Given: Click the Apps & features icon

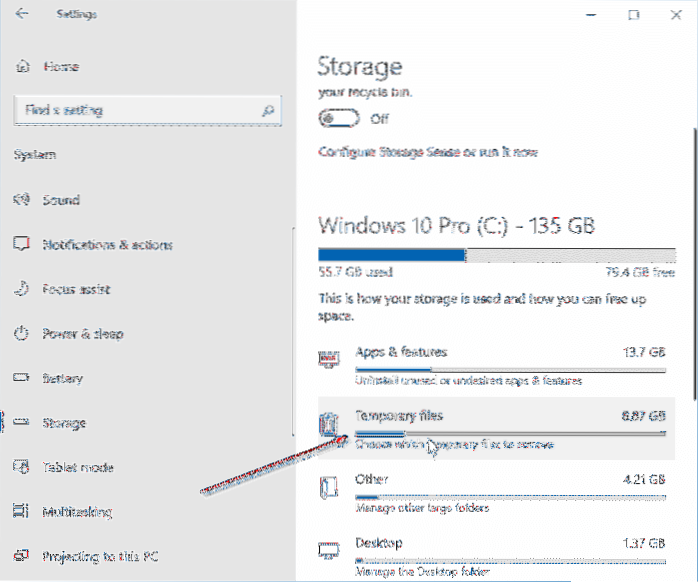Looking at the screenshot, I should [x=329, y=360].
